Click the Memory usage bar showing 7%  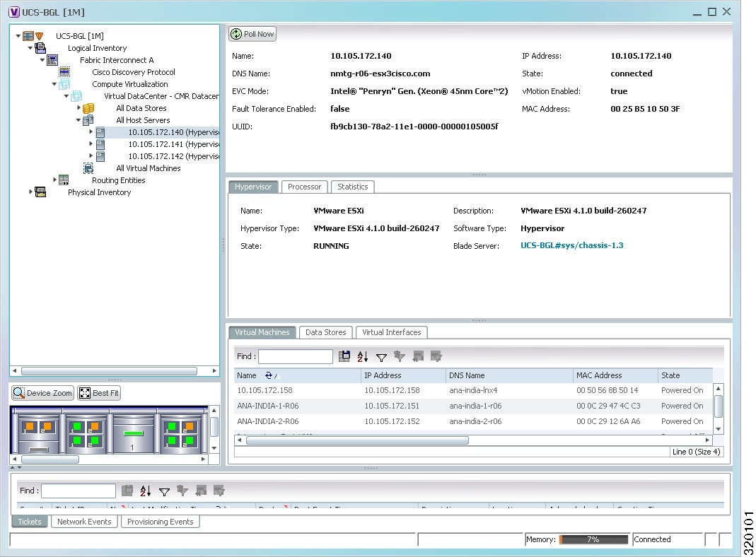click(x=593, y=539)
